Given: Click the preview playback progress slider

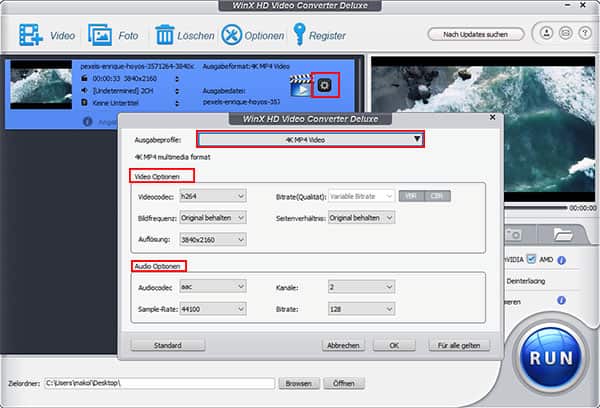Looking at the screenshot, I should (x=535, y=208).
